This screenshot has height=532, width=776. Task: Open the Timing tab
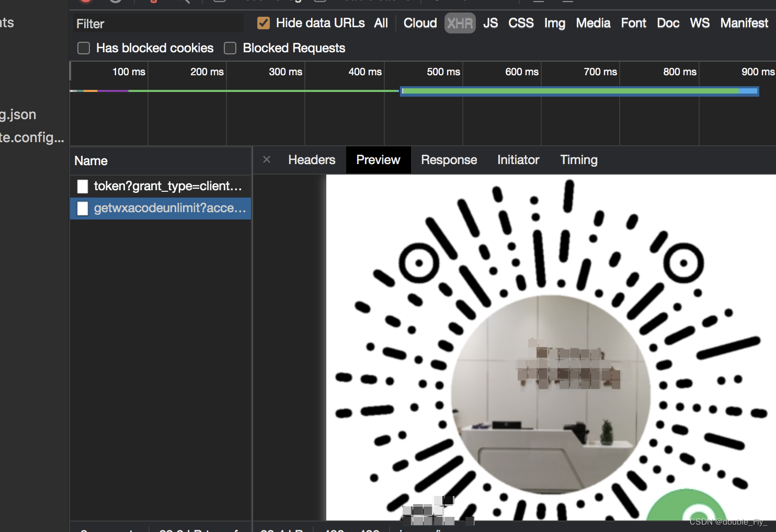[579, 160]
